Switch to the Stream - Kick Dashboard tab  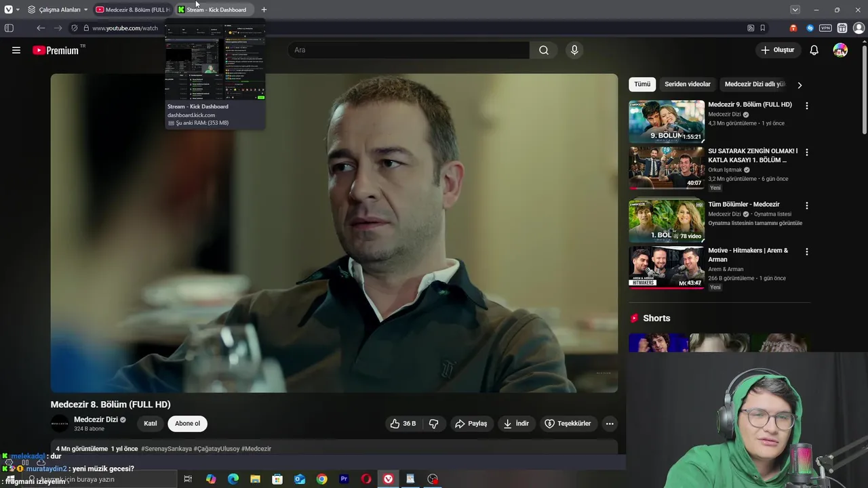click(214, 9)
